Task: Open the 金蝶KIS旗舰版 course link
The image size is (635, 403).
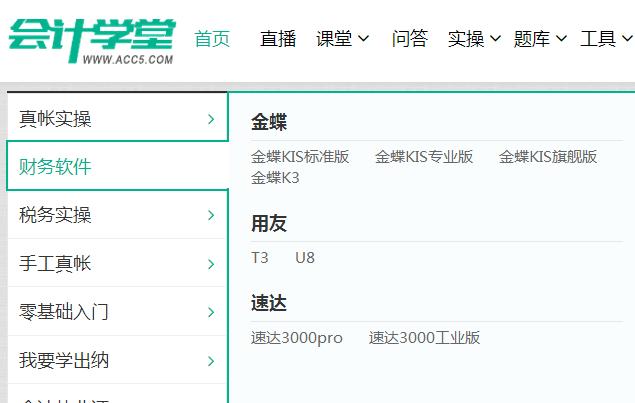Action: pos(548,157)
